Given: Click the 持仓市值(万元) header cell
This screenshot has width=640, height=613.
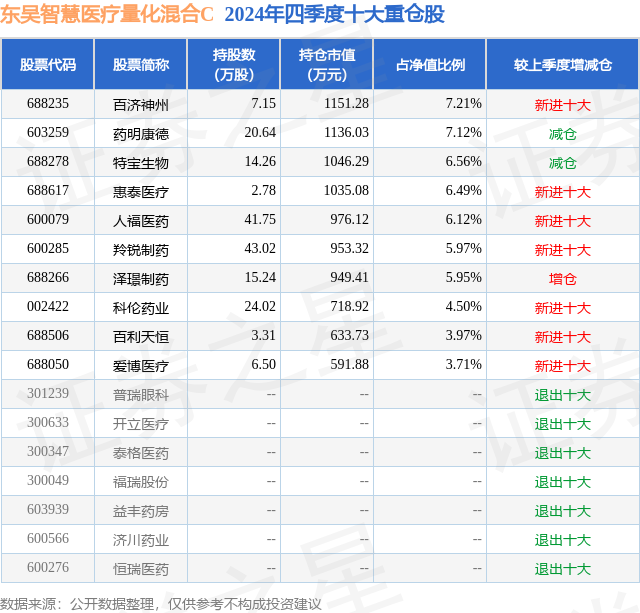Looking at the screenshot, I should click(x=327, y=64).
